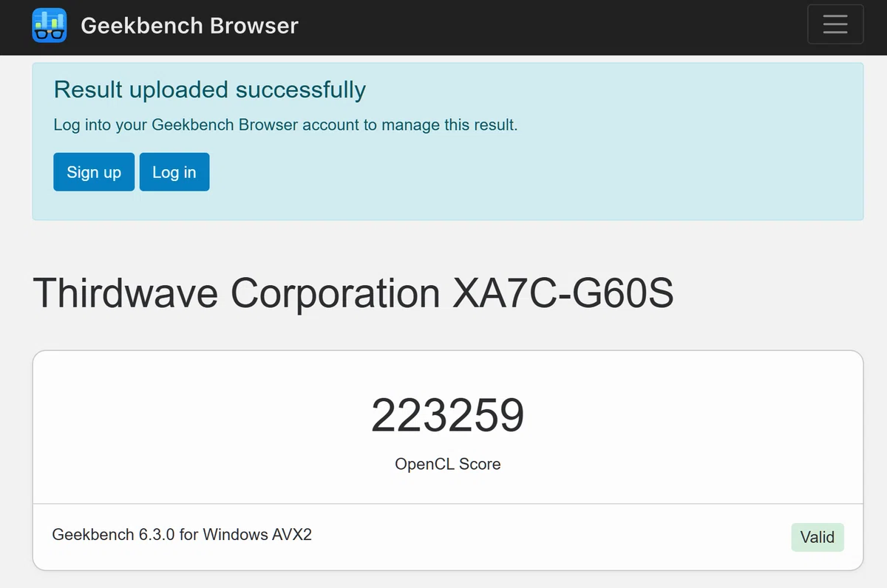Viewport: 887px width, 588px height.
Task: Click the Sign up button
Action: point(94,172)
